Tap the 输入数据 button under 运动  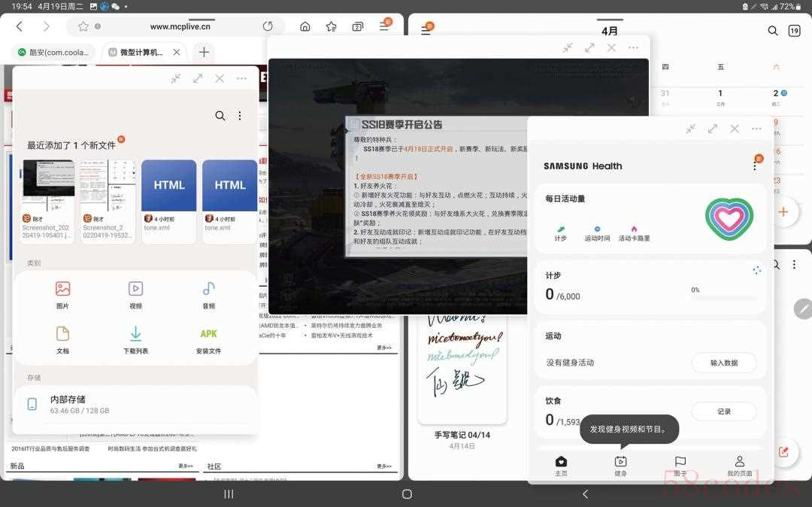(x=724, y=363)
